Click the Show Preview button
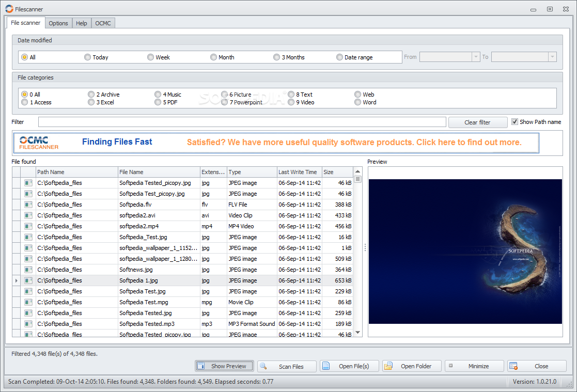Viewport: 577px width, 392px height. (224, 366)
